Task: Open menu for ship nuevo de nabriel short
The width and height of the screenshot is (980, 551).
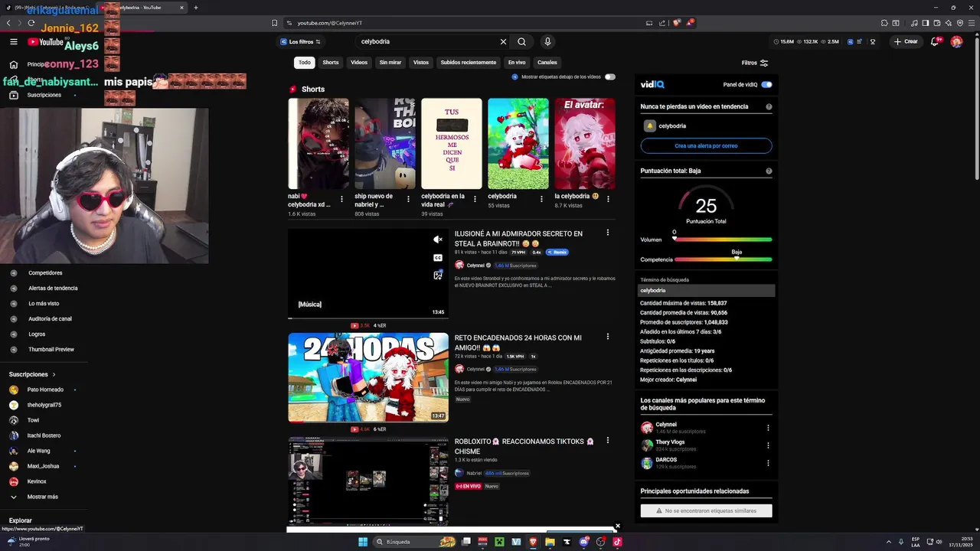Action: pyautogui.click(x=408, y=199)
